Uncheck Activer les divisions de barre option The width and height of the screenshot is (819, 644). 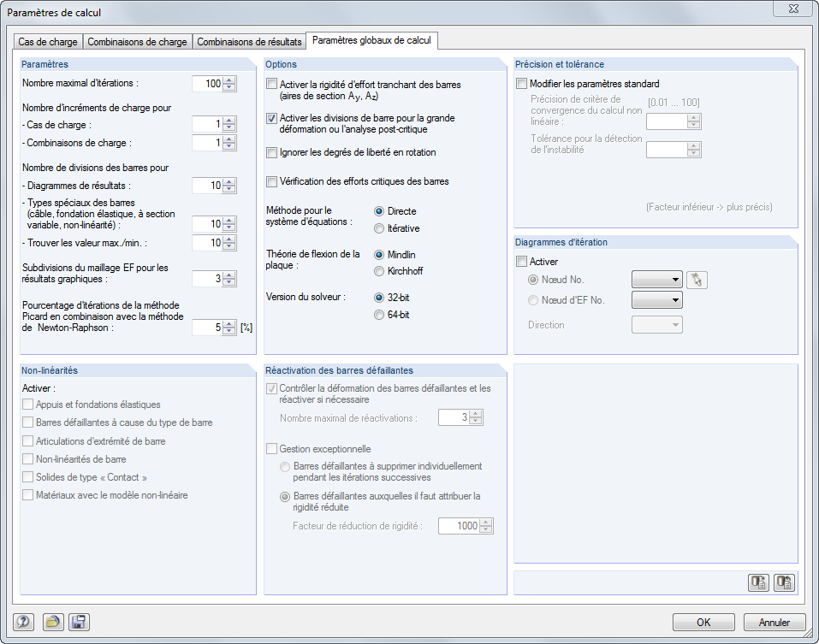(271, 119)
